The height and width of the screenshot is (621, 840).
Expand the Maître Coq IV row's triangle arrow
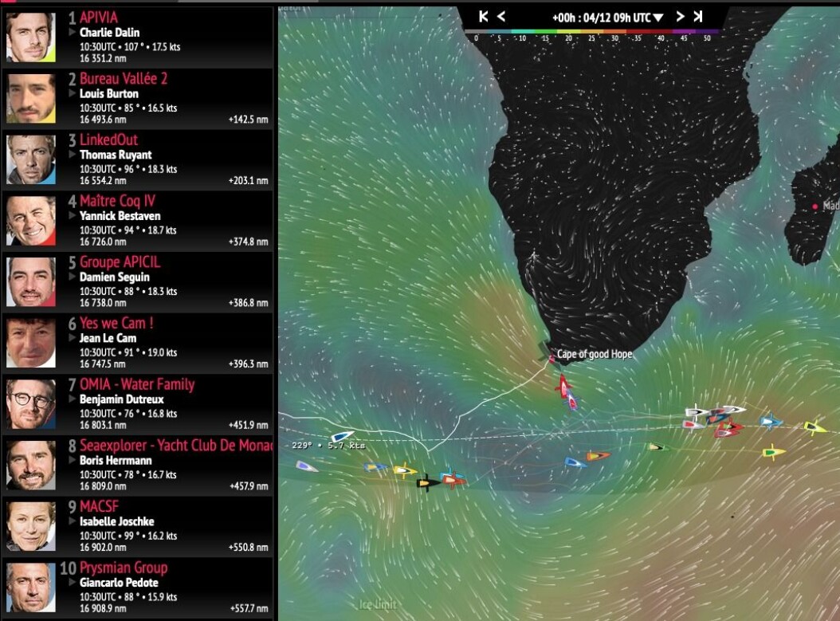tap(73, 215)
